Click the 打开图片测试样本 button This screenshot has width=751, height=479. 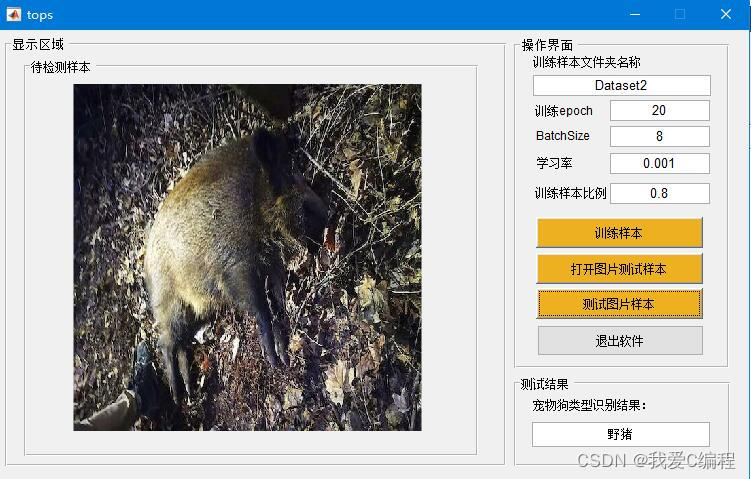[x=619, y=269]
